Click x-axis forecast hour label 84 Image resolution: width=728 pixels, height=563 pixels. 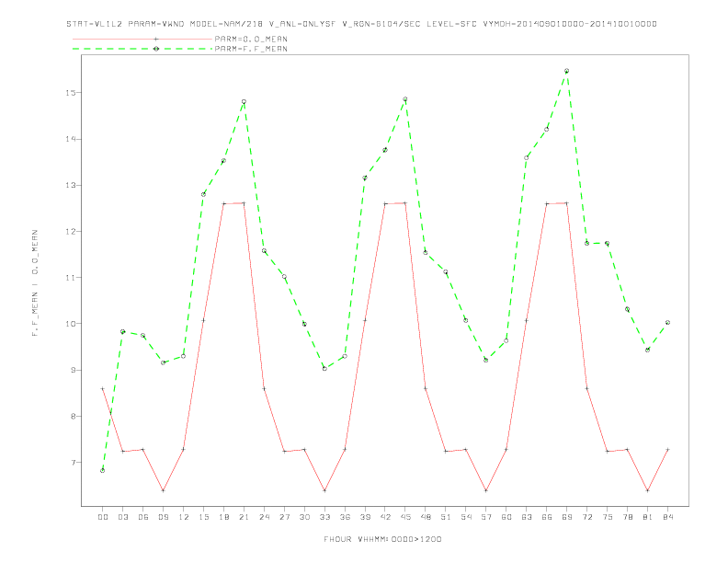(667, 517)
